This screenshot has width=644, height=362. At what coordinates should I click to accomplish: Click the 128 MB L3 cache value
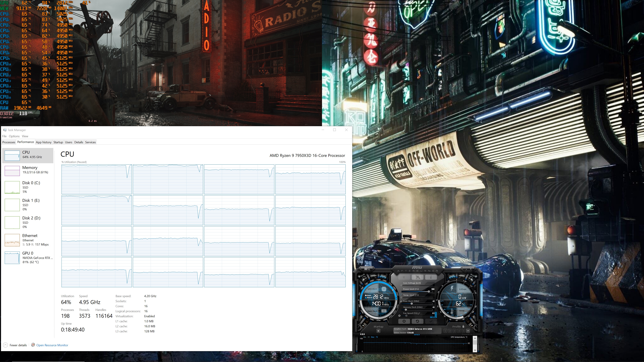click(x=149, y=331)
